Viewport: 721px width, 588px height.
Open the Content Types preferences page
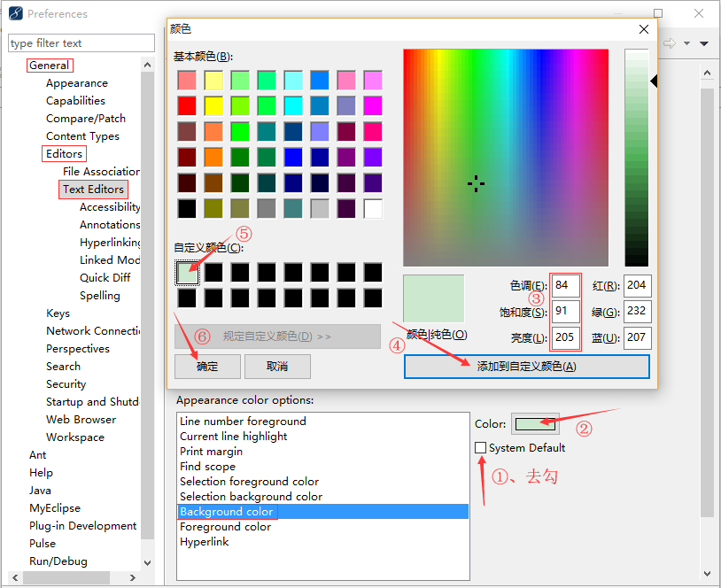click(82, 136)
